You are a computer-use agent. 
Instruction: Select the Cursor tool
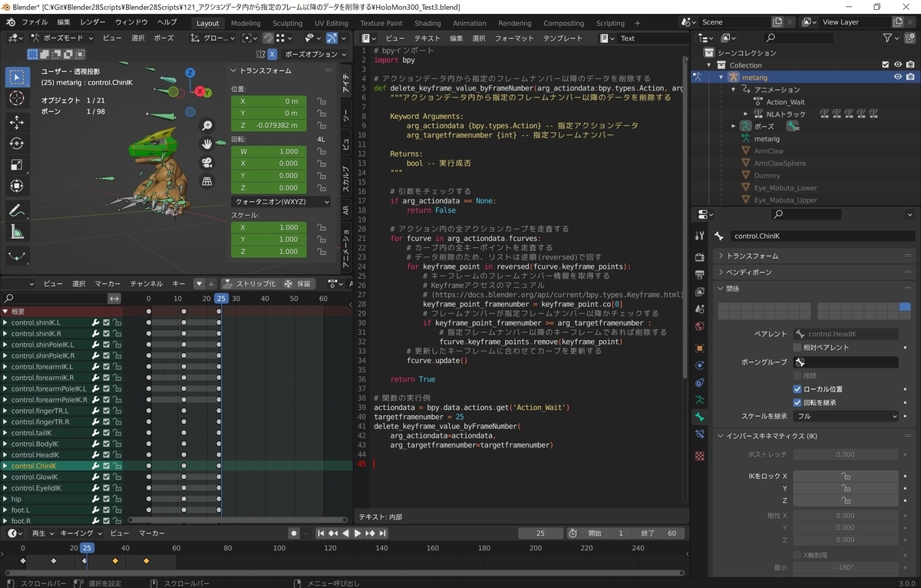coord(17,98)
